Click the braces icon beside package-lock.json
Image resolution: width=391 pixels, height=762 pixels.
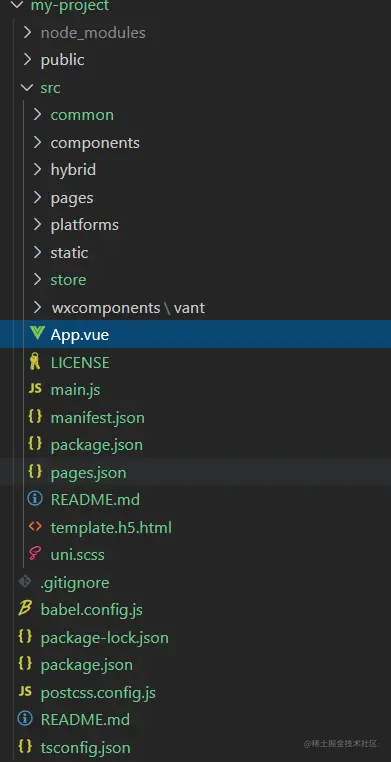[x=25, y=637]
